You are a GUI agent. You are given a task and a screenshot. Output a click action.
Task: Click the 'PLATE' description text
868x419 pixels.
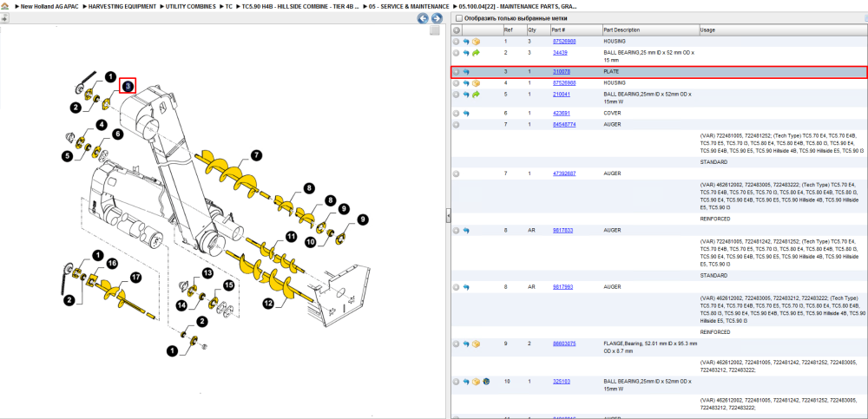611,72
